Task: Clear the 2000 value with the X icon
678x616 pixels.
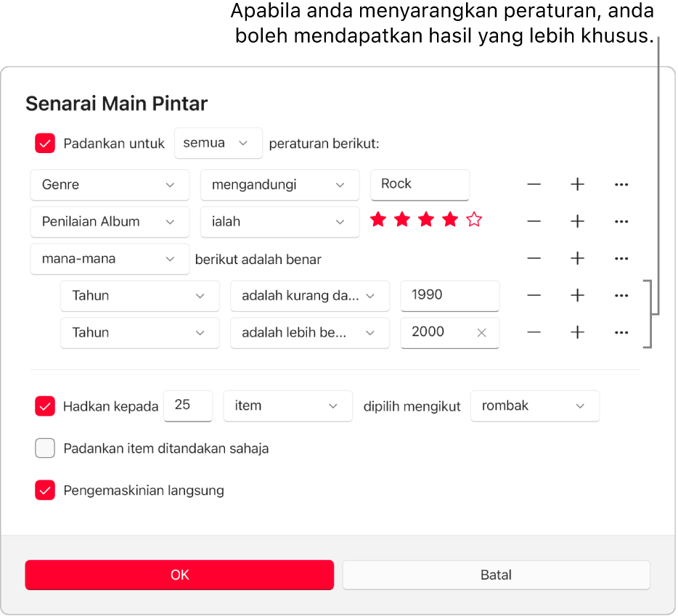Action: (x=481, y=332)
